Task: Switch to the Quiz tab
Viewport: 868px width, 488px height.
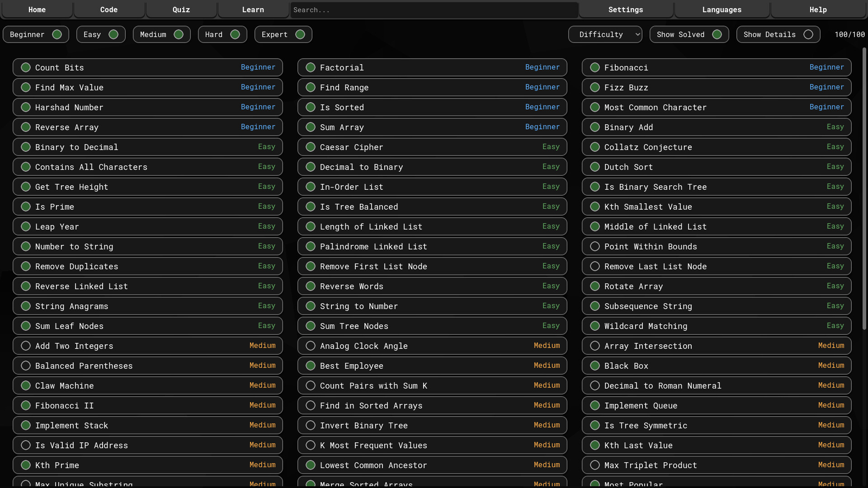Action: (181, 9)
